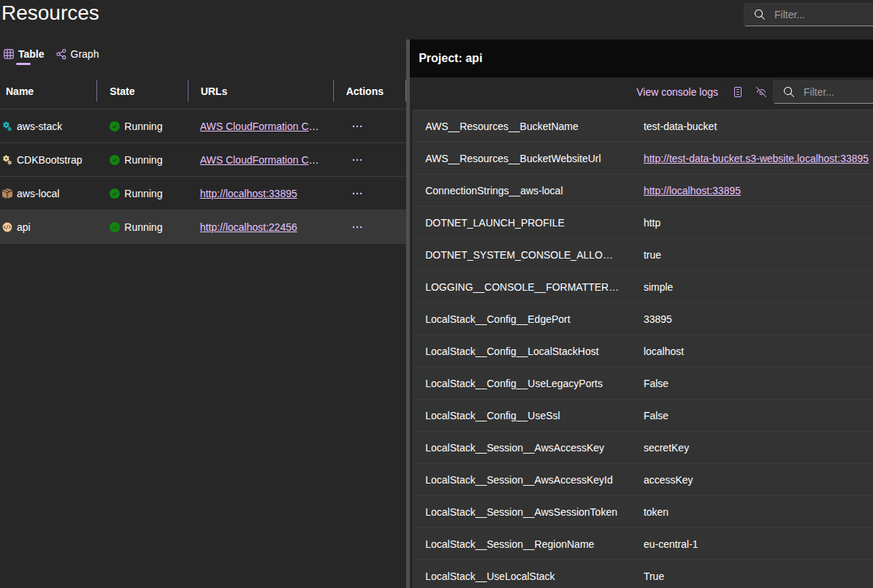Click the Running status indicator for aws-stack
Viewport: 873px width, 588px height.
coord(114,126)
